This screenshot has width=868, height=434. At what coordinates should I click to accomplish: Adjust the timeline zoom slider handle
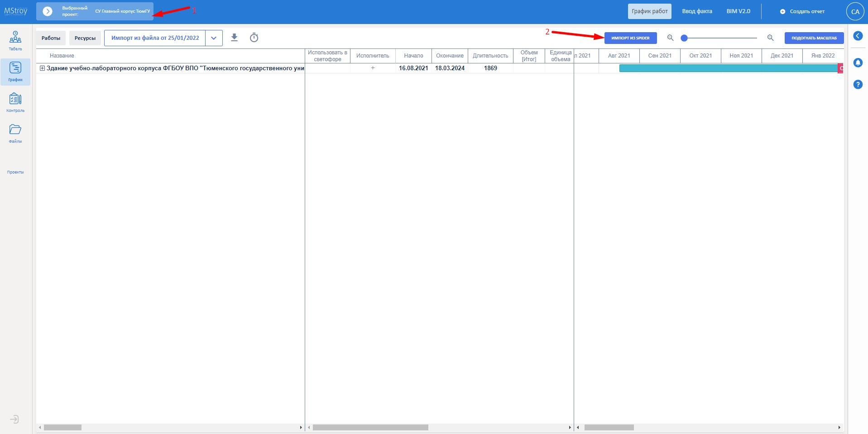(x=684, y=38)
